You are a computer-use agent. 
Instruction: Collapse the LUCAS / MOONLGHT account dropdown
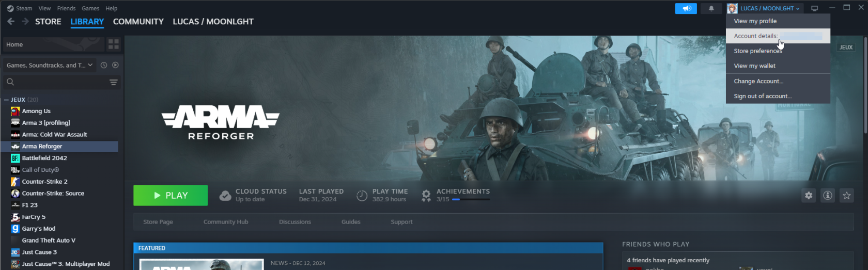[x=764, y=8]
